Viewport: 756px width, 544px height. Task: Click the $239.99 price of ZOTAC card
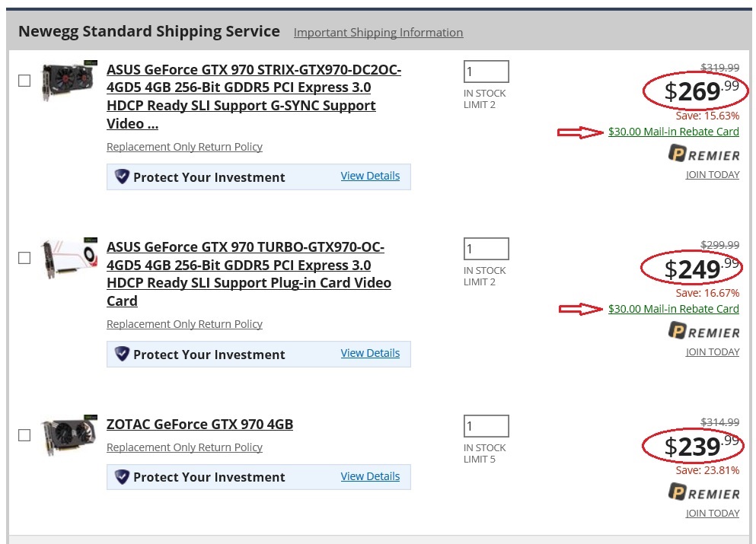point(701,445)
